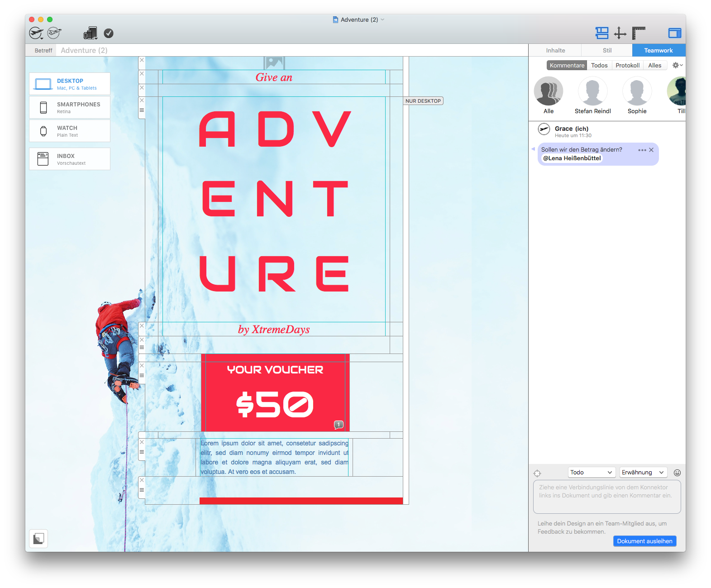Viewport: 711px width, 588px height.
Task: Open the ADVENTURE block handle menu
Action: click(142, 110)
